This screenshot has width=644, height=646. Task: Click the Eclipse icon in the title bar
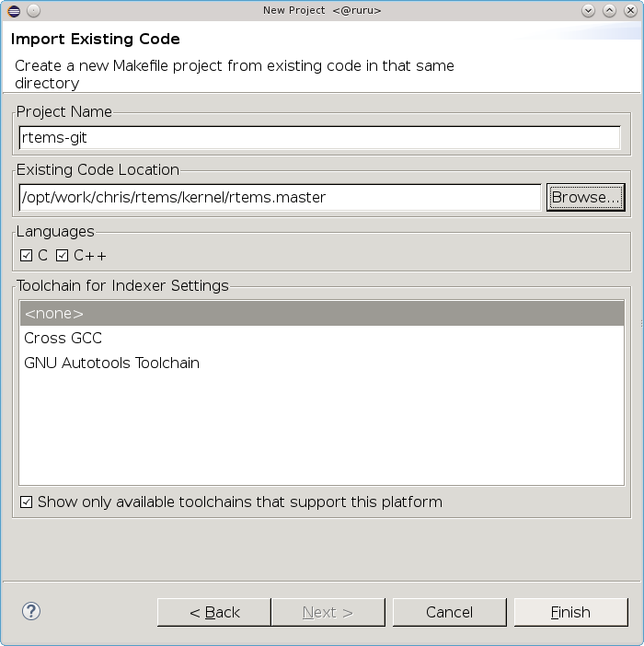point(12,10)
